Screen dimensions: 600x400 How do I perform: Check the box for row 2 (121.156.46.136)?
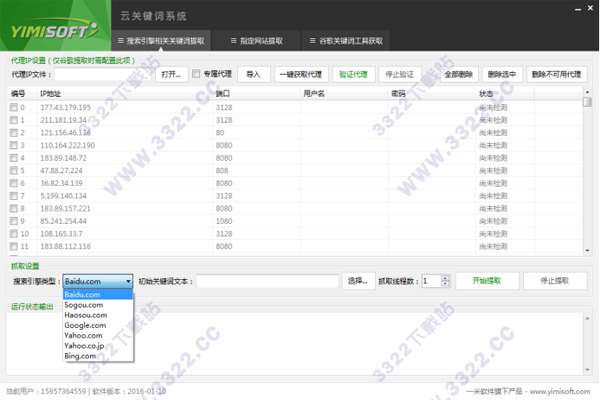pyautogui.click(x=14, y=132)
